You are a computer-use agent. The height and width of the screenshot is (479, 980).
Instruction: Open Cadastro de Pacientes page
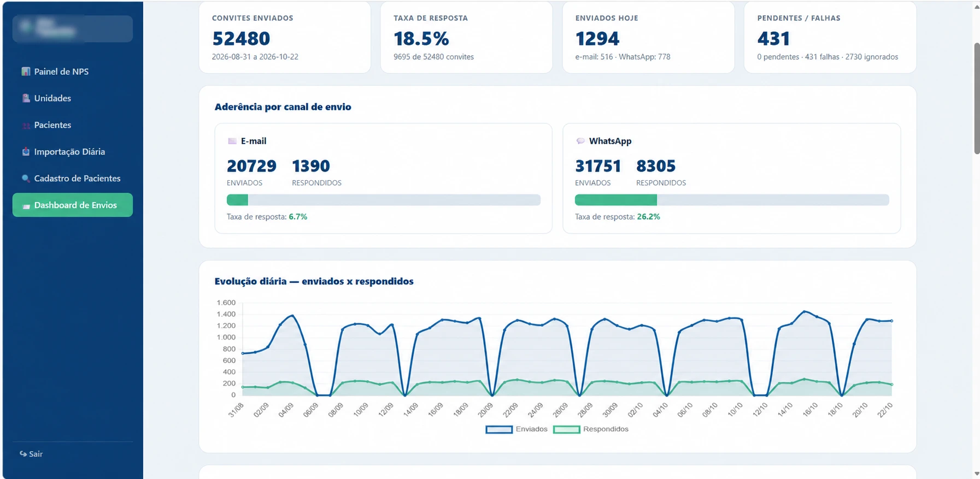(x=73, y=179)
